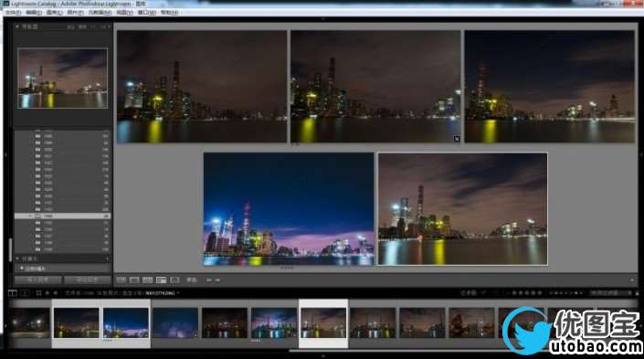Toggle the flag filter in the filmstrip bar
The height and width of the screenshot is (359, 644).
click(484, 293)
